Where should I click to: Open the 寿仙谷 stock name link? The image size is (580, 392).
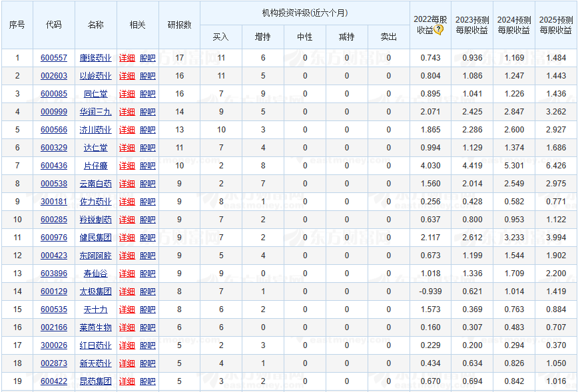point(95,274)
